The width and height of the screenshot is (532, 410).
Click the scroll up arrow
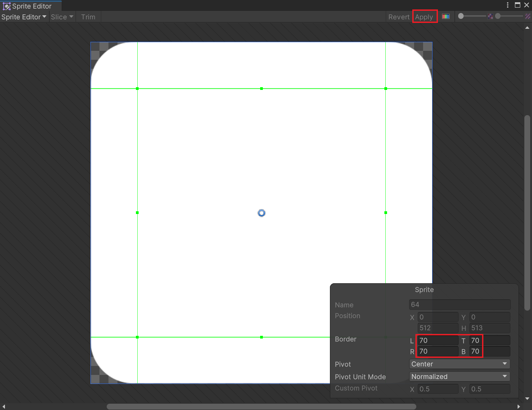pos(527,28)
